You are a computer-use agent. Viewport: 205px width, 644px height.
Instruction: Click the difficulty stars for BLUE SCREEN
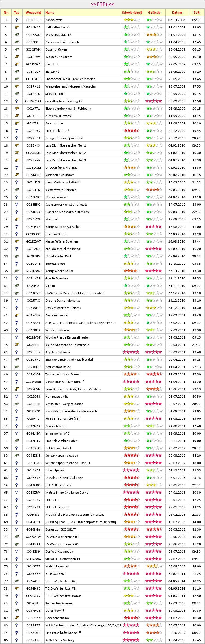click(x=131, y=573)
